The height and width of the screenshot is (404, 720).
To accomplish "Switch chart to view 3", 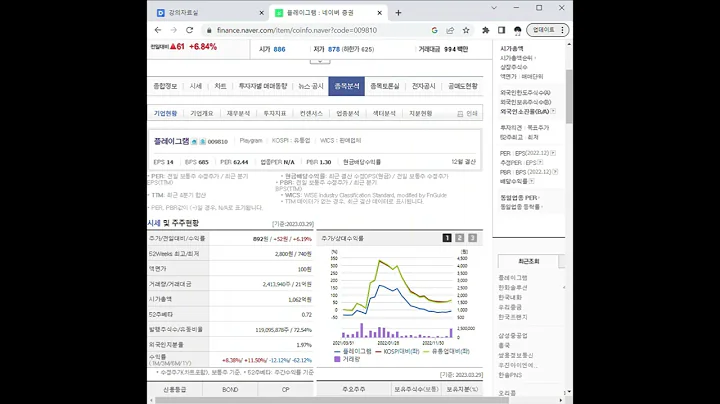I will pos(472,237).
